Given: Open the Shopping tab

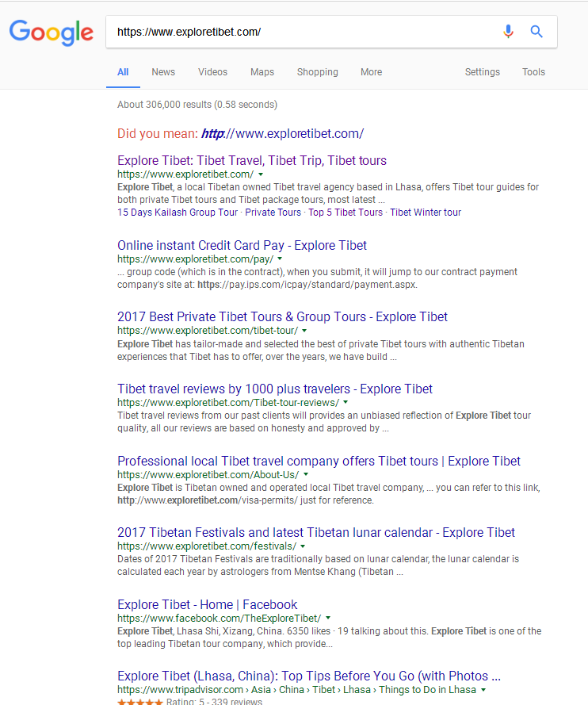Looking at the screenshot, I should tap(317, 72).
